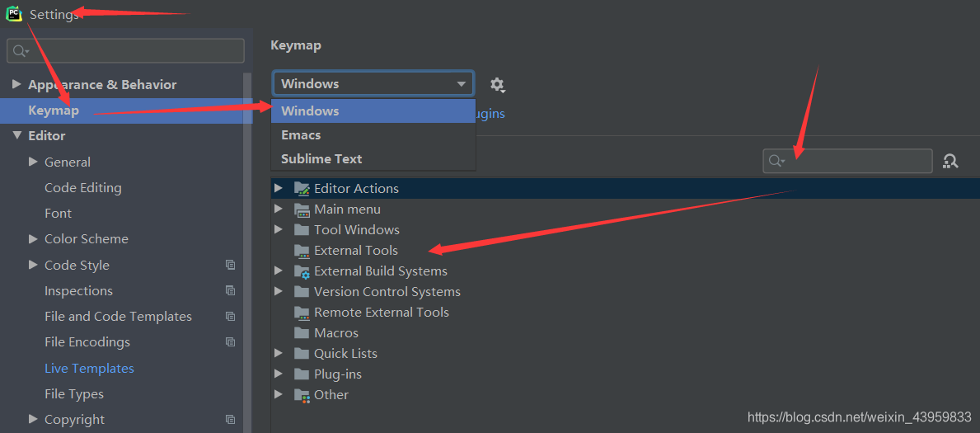Click the magnifier icon in the settings search box
The height and width of the screenshot is (433, 980).
(x=21, y=51)
